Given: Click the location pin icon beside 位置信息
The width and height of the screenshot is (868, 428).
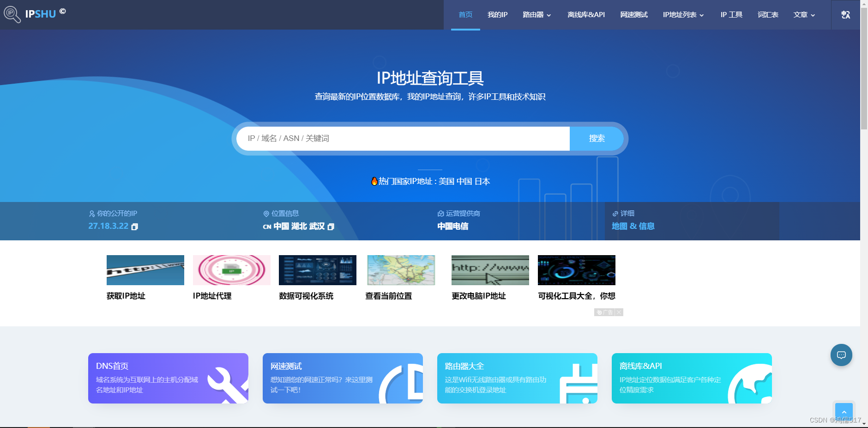Looking at the screenshot, I should [x=266, y=214].
